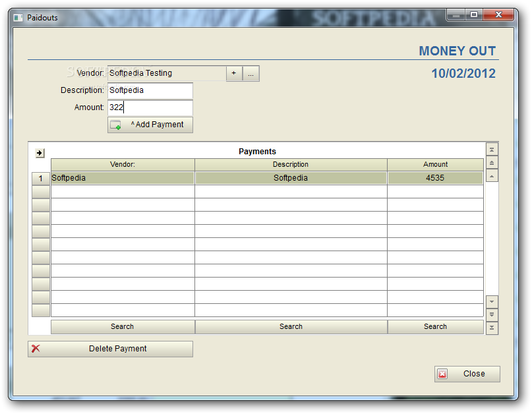Click the 10/02/2012 date text
This screenshot has width=532, height=414.
(x=463, y=74)
